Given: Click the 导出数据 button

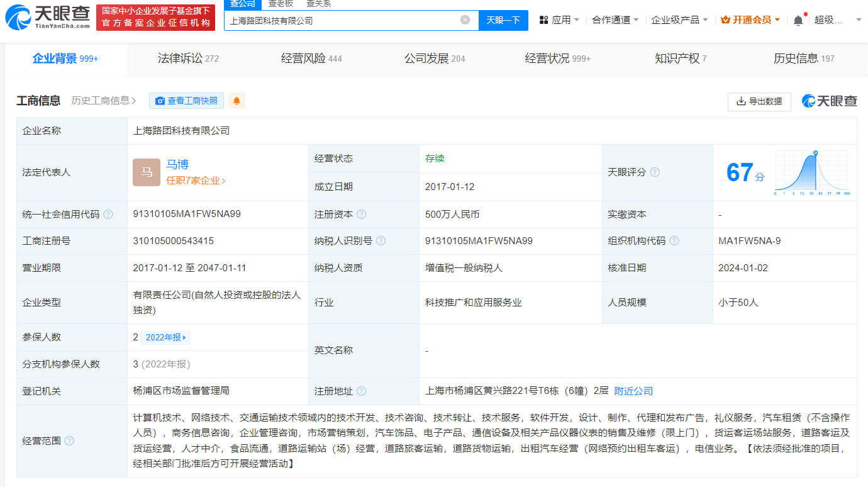Looking at the screenshot, I should pyautogui.click(x=759, y=101).
